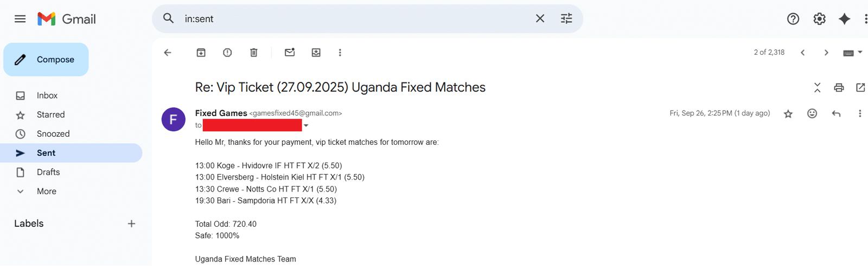Open input tools dropdown arrow

(860, 53)
